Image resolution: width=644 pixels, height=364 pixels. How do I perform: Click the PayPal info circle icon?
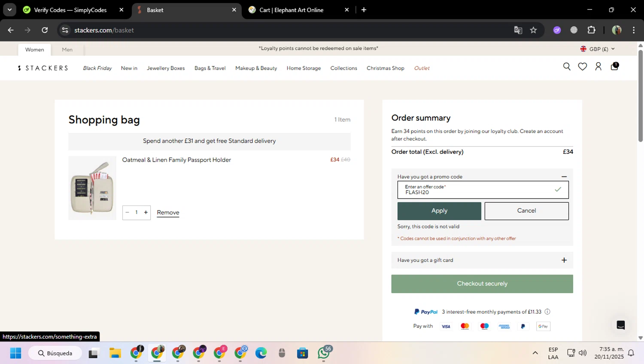(547, 312)
